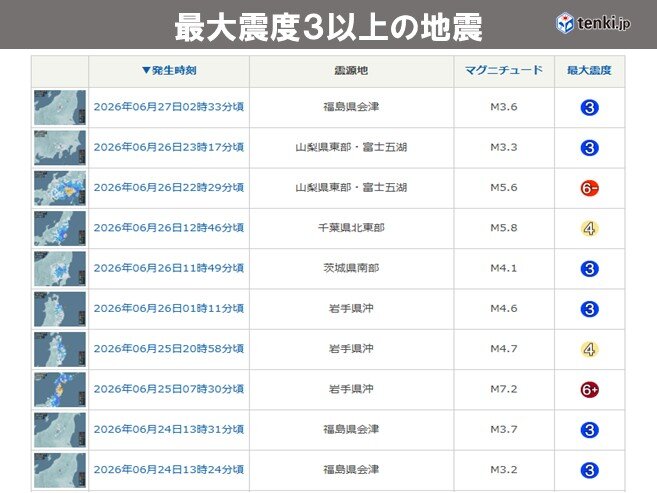Viewport: 657px width, 493px height.
Task: Sort by マグニチュード column header
Action: [x=504, y=70]
